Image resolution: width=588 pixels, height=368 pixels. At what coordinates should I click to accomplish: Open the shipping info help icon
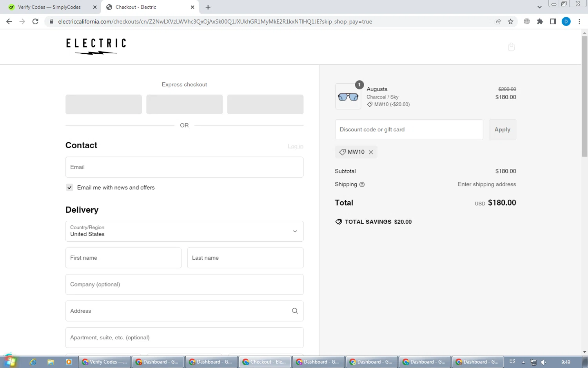pos(362,184)
